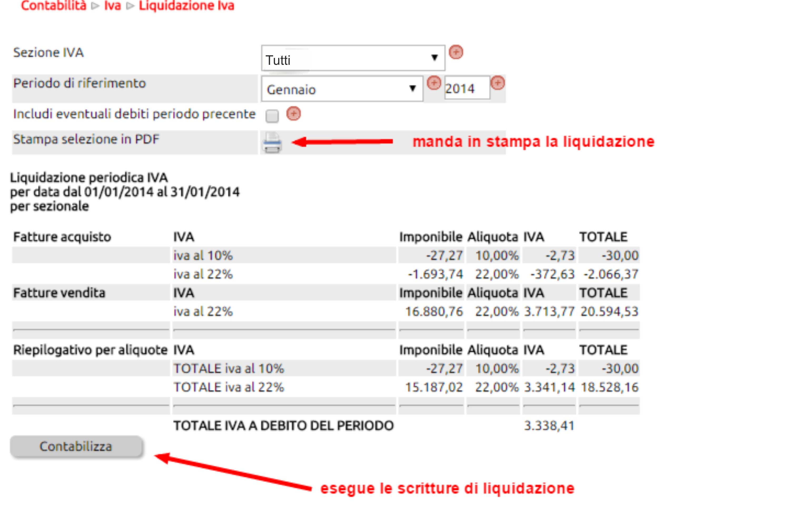Click the IVA amount 3.341,14

point(549,387)
